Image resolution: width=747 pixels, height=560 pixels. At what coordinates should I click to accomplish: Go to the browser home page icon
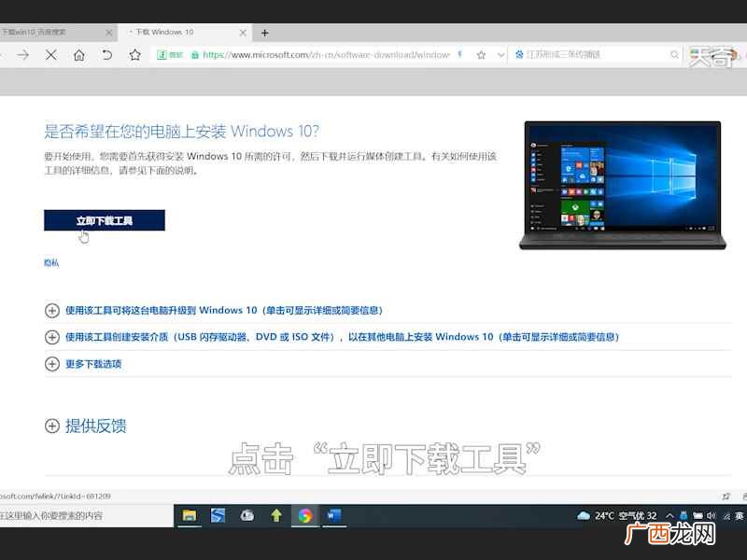click(x=79, y=55)
